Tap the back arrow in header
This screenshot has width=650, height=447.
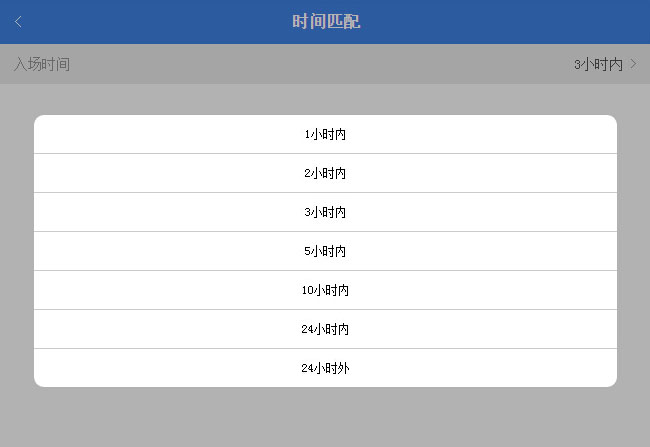pos(18,22)
